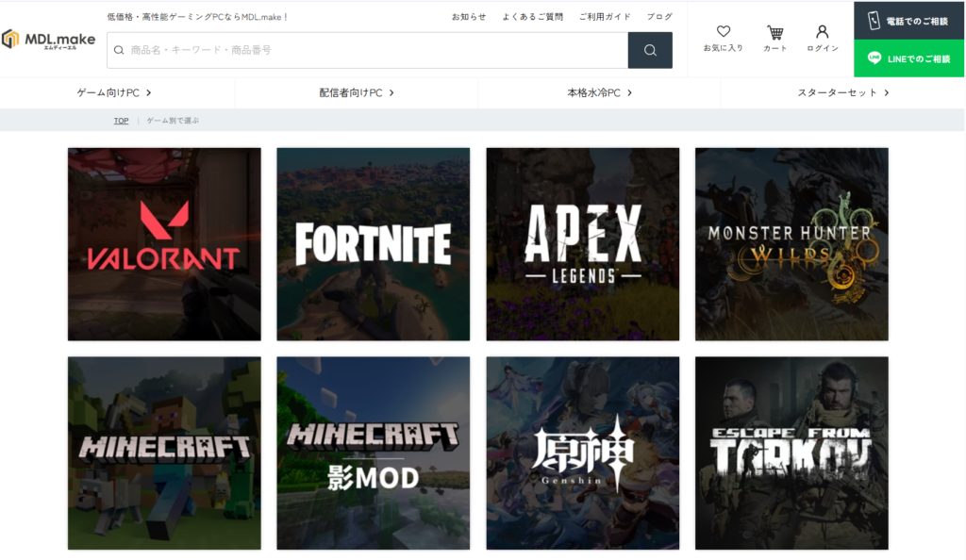Click the magnifier search button
Viewport: 966px width, 560px height.
[x=650, y=50]
